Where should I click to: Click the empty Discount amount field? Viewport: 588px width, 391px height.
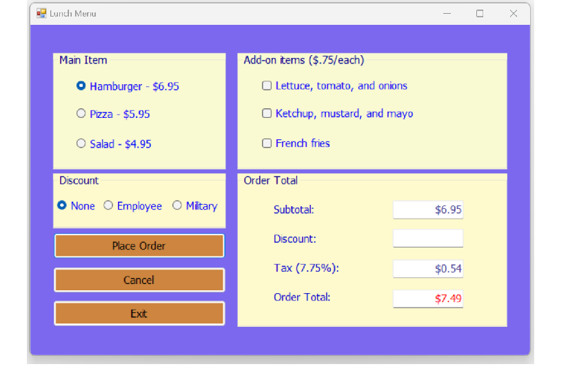pyautogui.click(x=428, y=239)
